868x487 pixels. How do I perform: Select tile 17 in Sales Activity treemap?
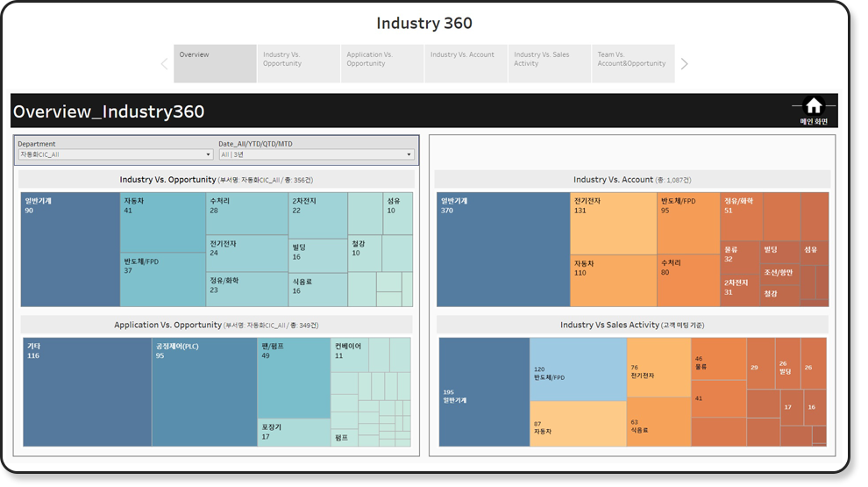[x=792, y=407]
